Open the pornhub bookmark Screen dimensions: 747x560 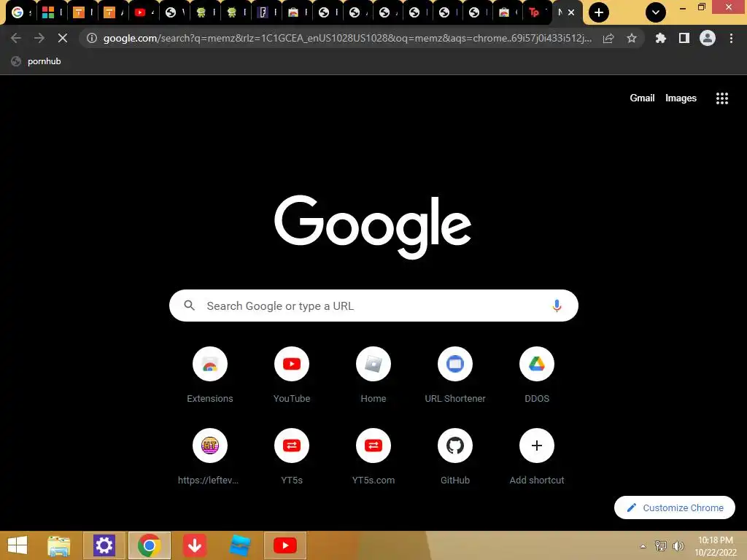coord(36,61)
